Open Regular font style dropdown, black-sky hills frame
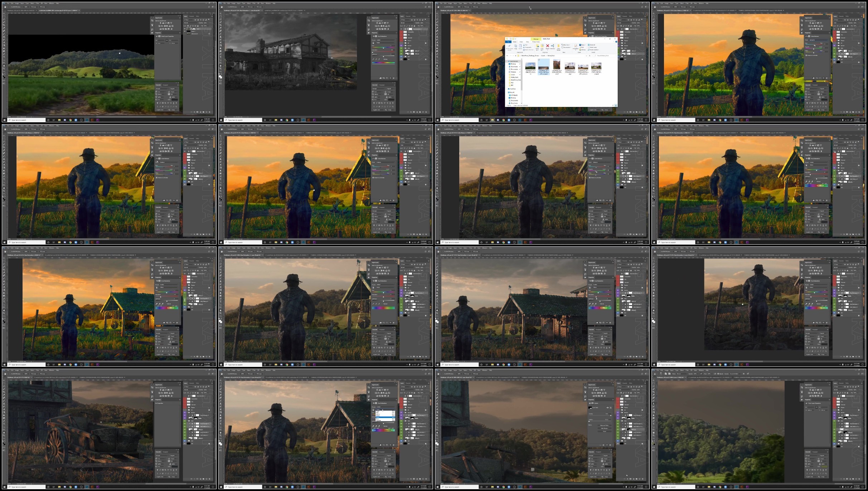The width and height of the screenshot is (868, 491). (174, 89)
